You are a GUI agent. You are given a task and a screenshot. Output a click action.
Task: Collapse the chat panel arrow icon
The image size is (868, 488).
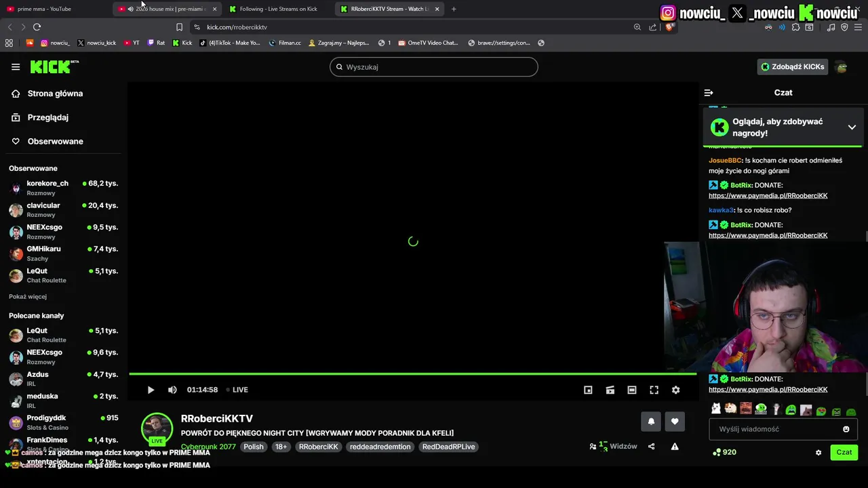click(709, 93)
